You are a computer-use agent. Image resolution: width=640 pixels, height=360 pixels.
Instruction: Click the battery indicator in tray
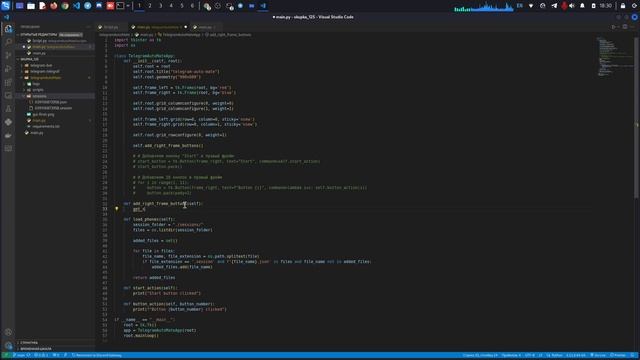pos(593,6)
